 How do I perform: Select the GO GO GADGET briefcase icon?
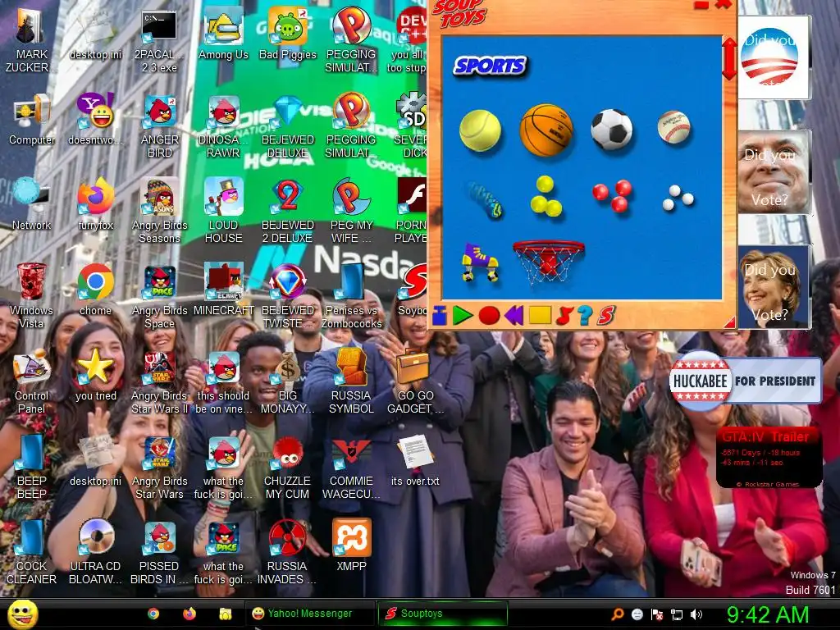(415, 381)
